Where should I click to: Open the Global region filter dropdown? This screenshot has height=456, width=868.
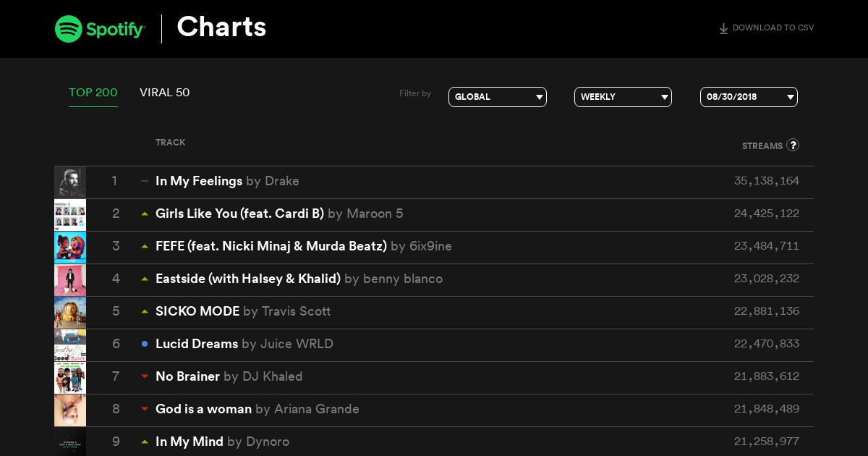pyautogui.click(x=498, y=97)
